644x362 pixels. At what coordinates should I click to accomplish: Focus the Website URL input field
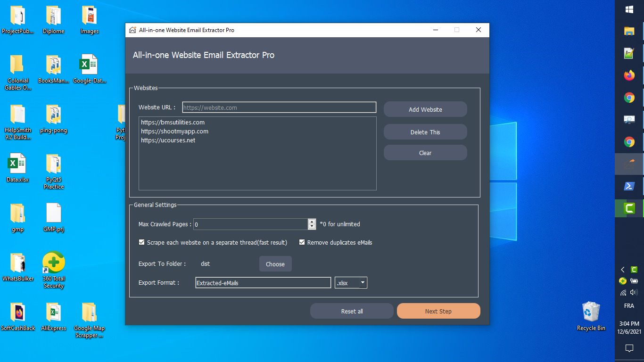[279, 107]
